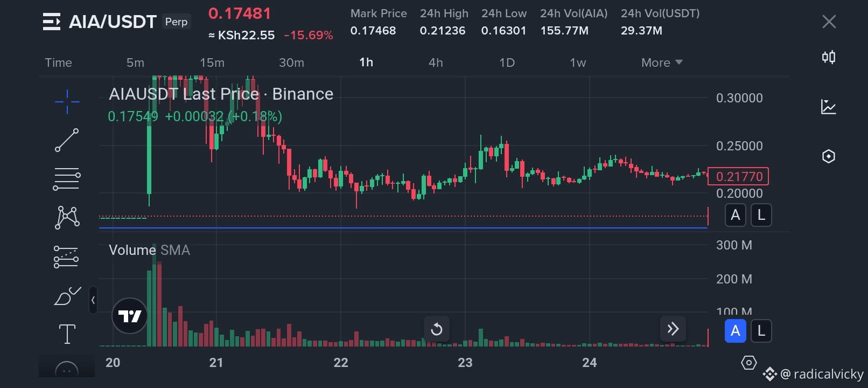Toggle L on the volume panel switch
The height and width of the screenshot is (388, 868).
coord(761,331)
